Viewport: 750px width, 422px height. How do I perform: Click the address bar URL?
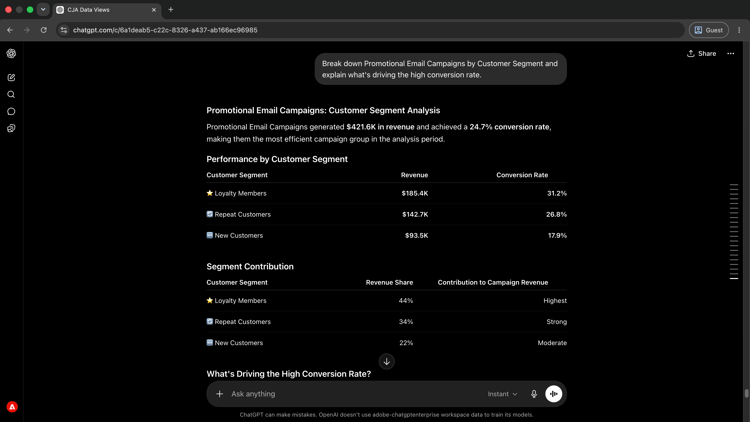[x=165, y=30]
